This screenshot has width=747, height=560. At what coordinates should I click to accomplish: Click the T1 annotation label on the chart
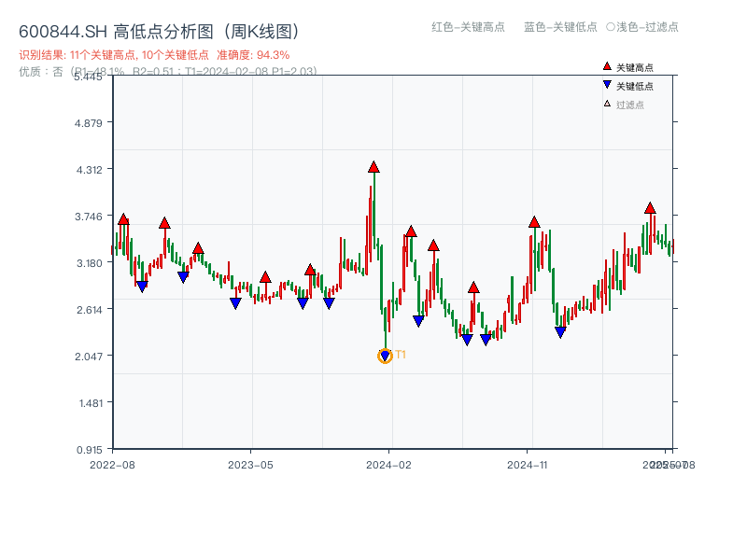point(402,354)
